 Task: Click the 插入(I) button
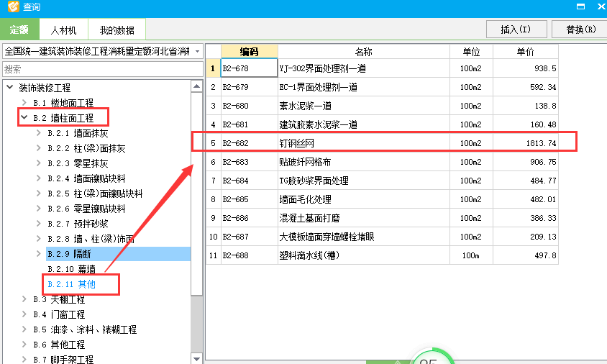[x=516, y=29]
